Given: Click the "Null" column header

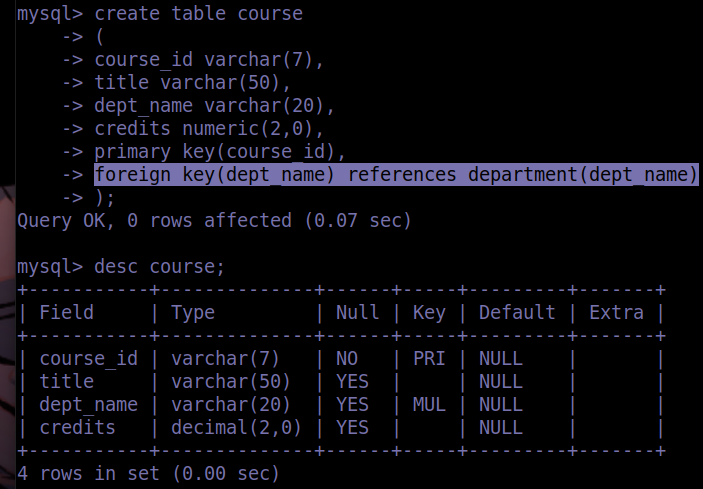Looking at the screenshot, I should click(357, 312).
